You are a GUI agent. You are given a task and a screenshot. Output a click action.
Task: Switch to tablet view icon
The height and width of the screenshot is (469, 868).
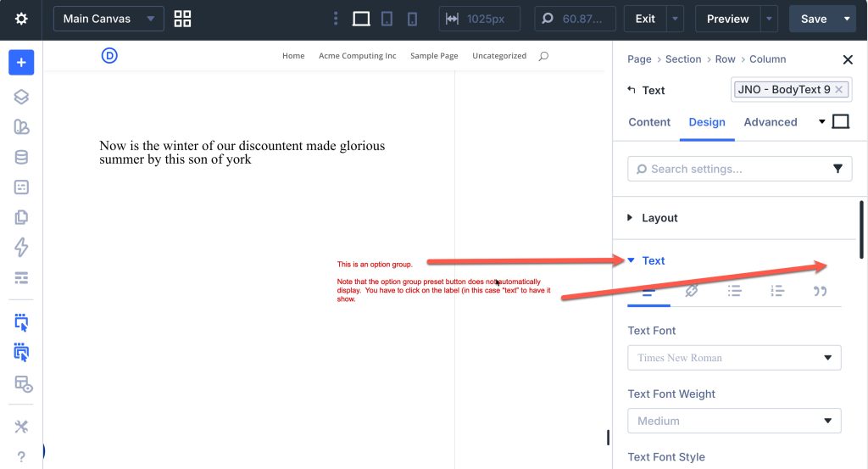click(x=387, y=19)
